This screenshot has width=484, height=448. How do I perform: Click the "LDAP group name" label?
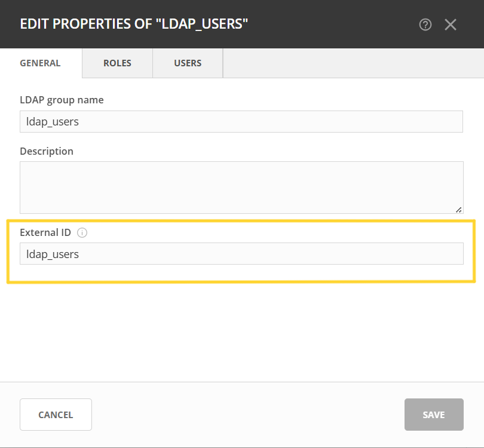point(62,100)
